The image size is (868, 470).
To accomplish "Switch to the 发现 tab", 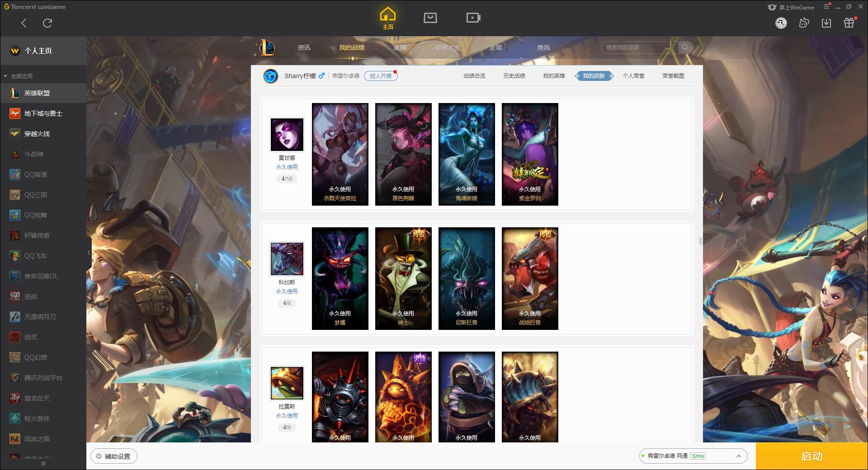I will coord(495,47).
